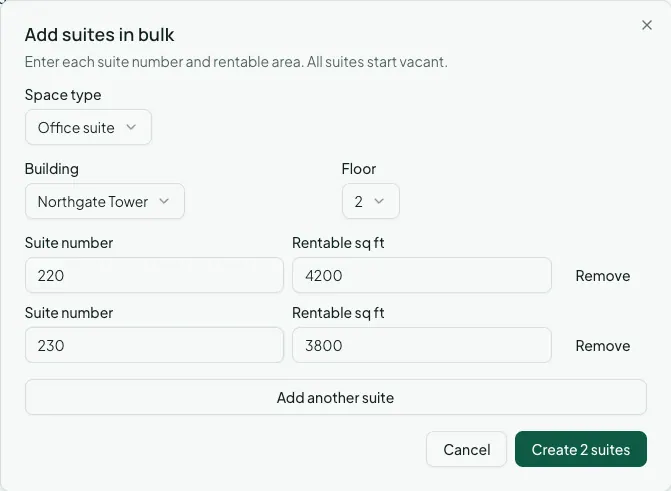Add another suite row

(336, 397)
